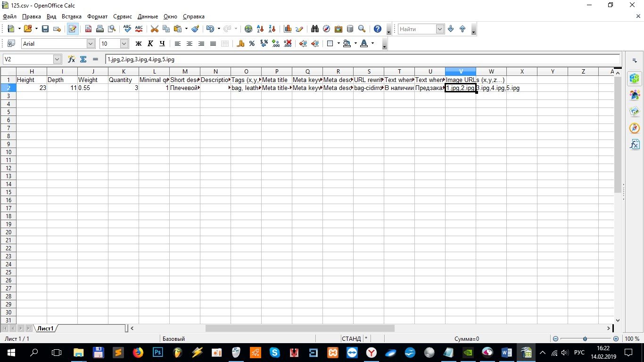This screenshot has height=362, width=644.
Task: Run the spelling check tool
Action: pos(127,29)
